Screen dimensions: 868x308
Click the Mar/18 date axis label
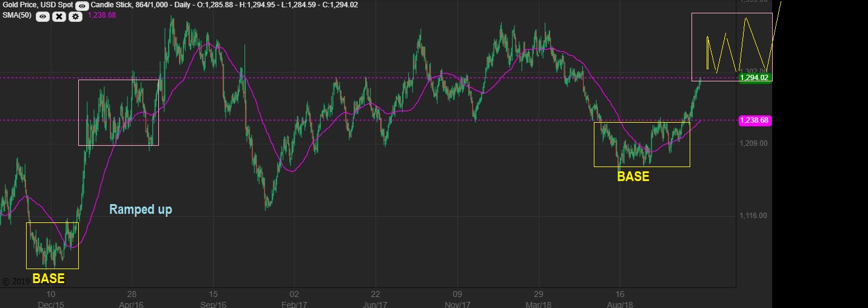[539, 304]
